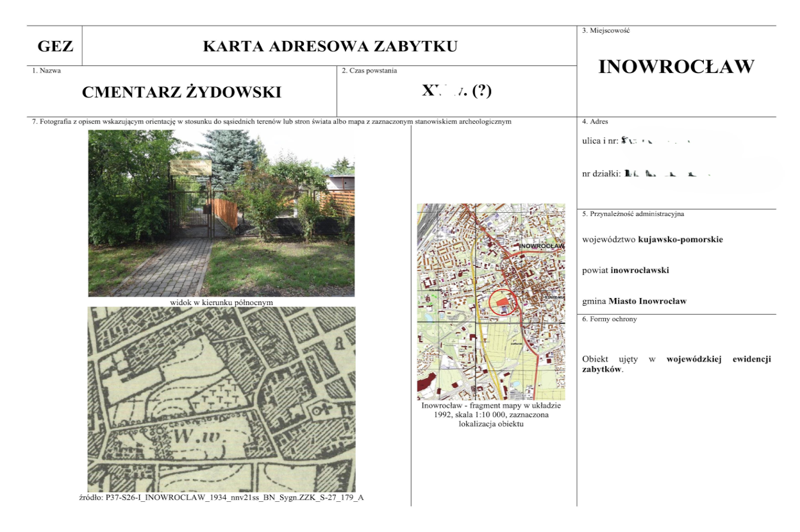
Task: Click the label '2. Czas powstania'
Action: 369,71
